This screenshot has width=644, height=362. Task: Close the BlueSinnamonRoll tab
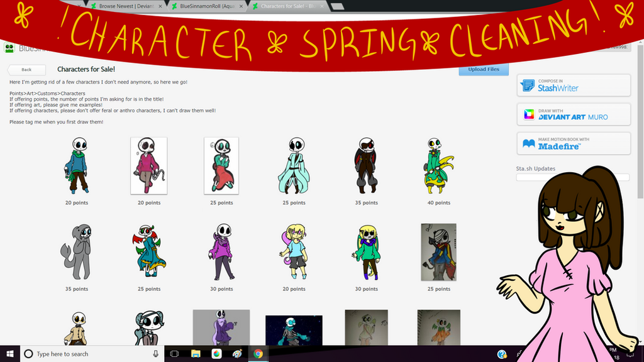click(241, 6)
